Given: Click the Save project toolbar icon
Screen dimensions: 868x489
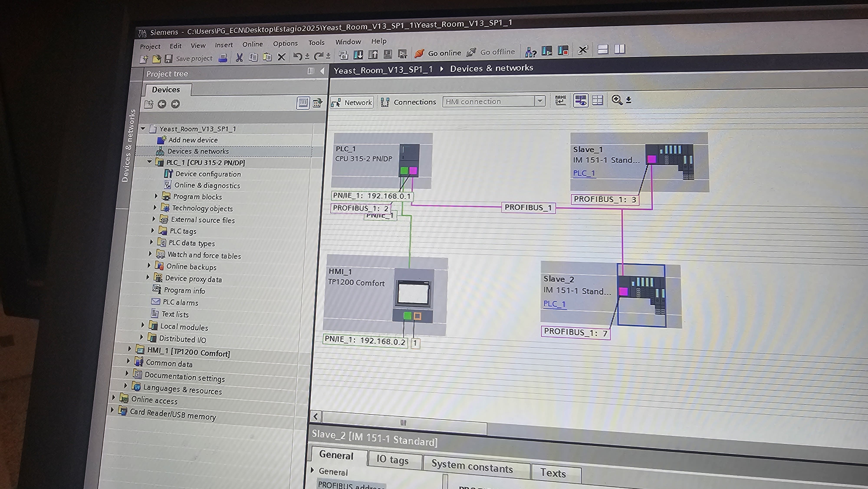Looking at the screenshot, I should click(x=168, y=59).
